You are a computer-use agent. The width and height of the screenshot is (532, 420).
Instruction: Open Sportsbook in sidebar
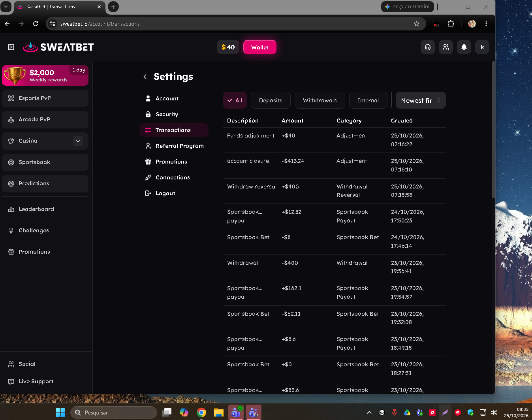click(45, 162)
